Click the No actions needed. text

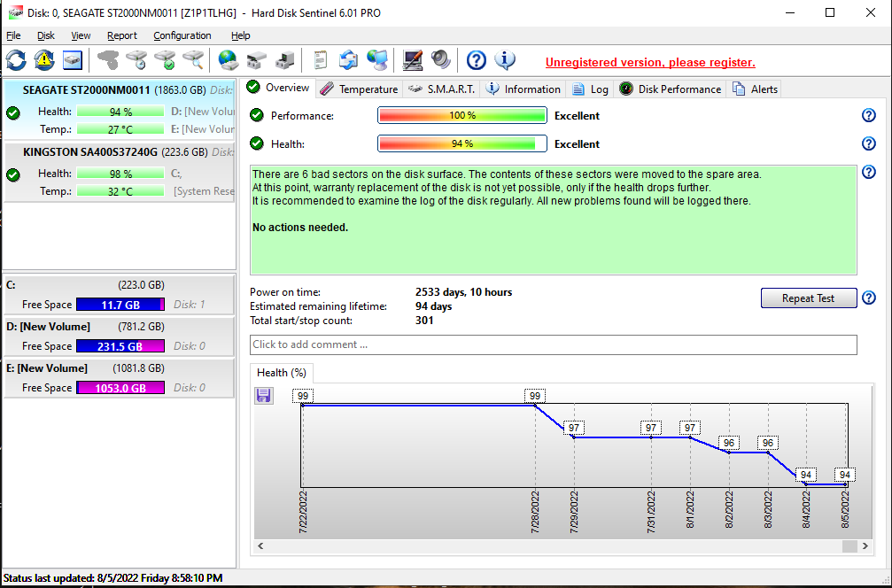tap(300, 228)
